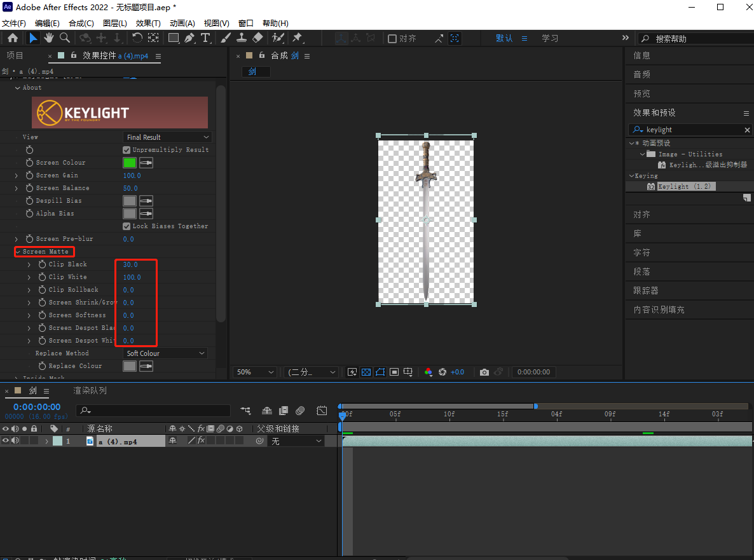
Task: Switch to the 学习 workspace
Action: pyautogui.click(x=550, y=38)
